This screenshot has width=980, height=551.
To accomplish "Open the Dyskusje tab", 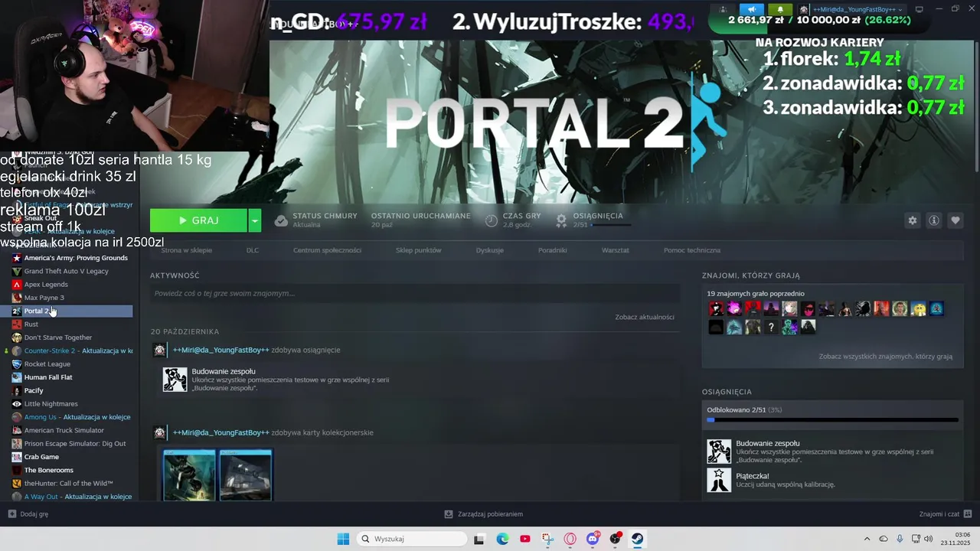I will 490,250.
